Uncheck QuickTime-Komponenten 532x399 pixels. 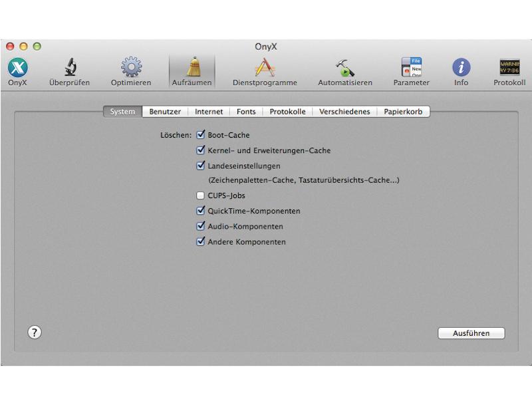201,211
